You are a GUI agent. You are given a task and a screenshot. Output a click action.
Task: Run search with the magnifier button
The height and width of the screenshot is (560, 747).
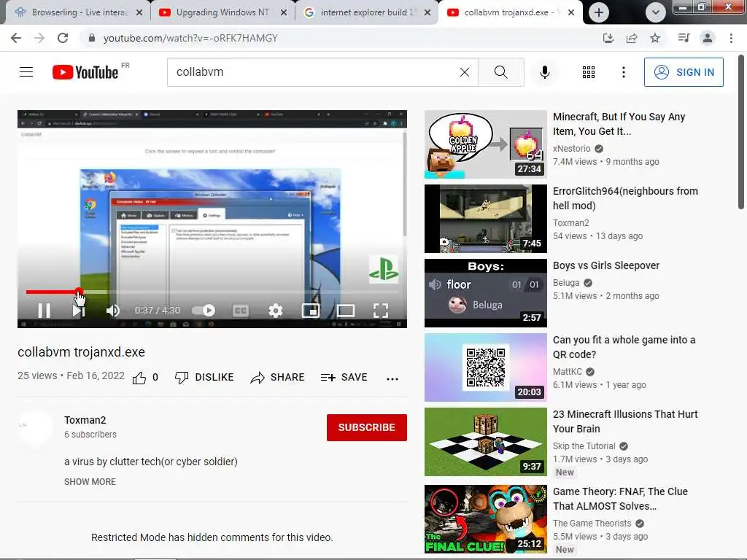click(x=500, y=72)
